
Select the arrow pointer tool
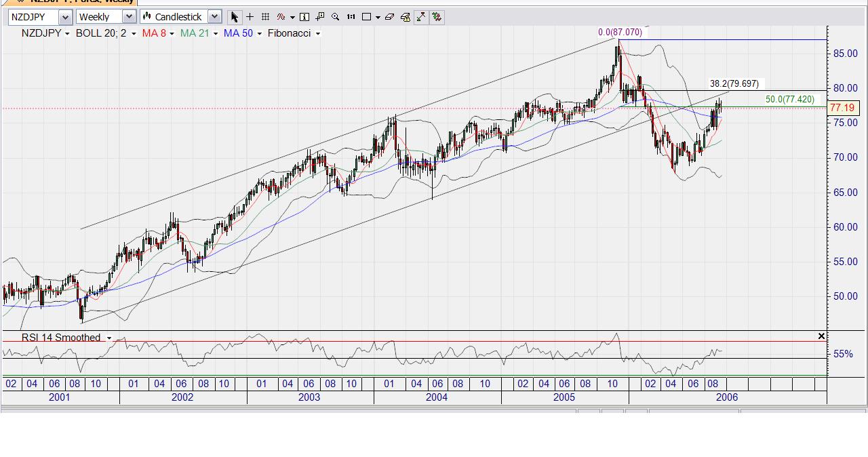tap(235, 17)
